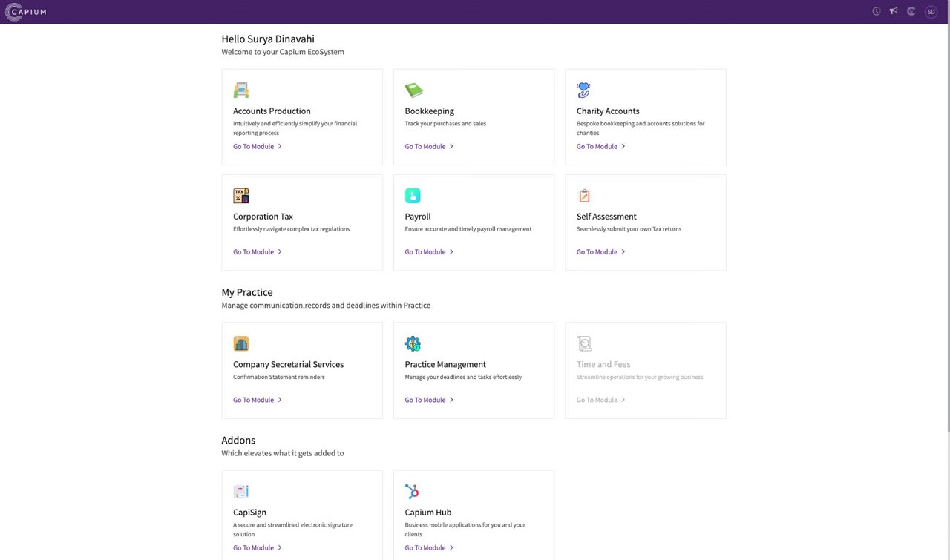Click the My Practice section heading

click(x=247, y=292)
